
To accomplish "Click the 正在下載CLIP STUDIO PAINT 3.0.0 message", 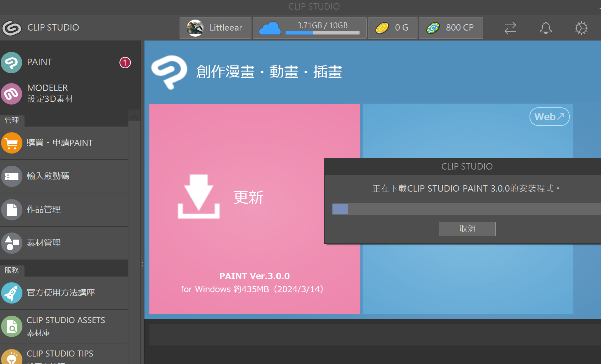I will (x=466, y=189).
